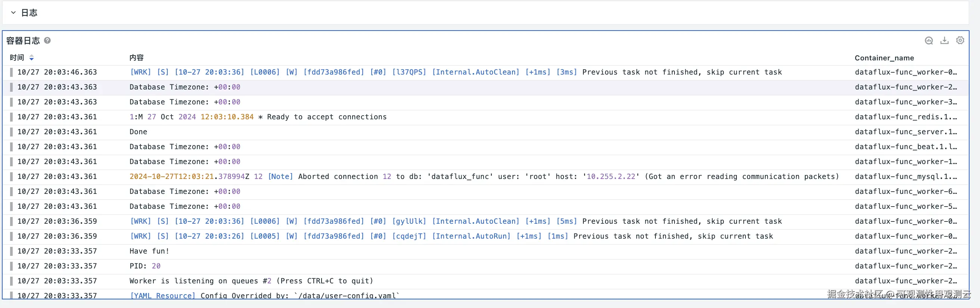Select dataflux-func_worker-6 container name
Viewport: 980px width, 308px height.
click(x=905, y=191)
